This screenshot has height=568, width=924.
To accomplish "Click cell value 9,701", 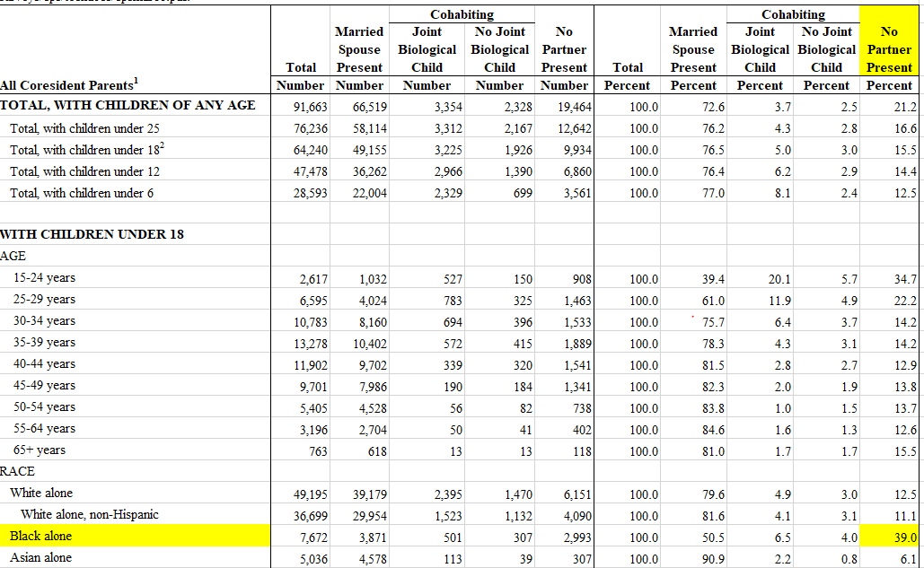I will point(312,387).
